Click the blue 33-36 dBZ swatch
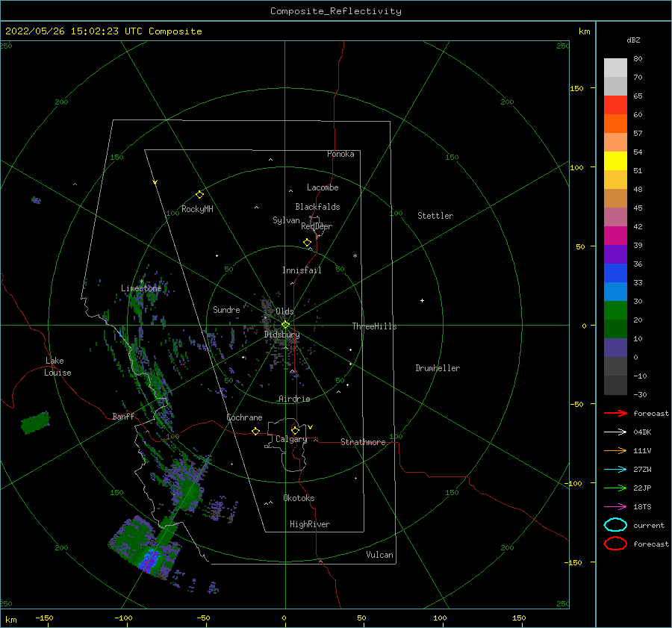This screenshot has height=628, width=672. 615,273
